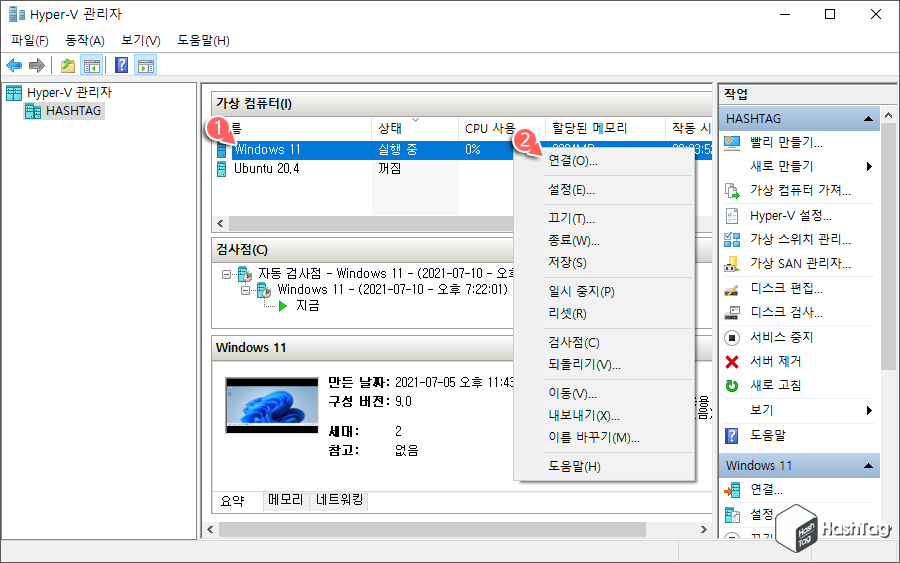Image resolution: width=900 pixels, height=563 pixels.
Task: Click the 서비스 중지 stop icon
Action: (732, 337)
